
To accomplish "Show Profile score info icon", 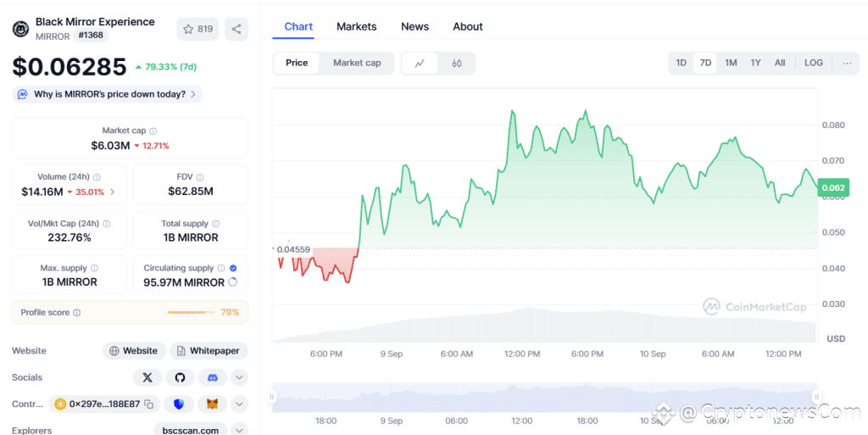I will pyautogui.click(x=77, y=313).
